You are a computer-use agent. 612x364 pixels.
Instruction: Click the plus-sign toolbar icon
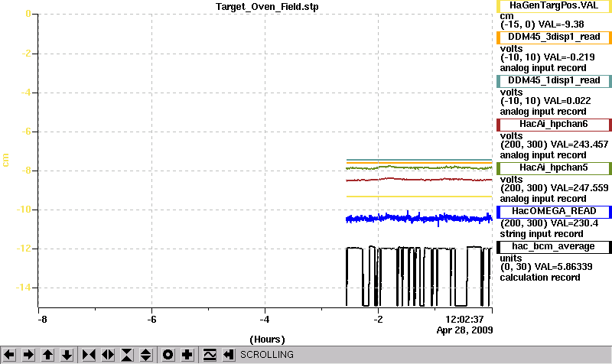(187, 355)
